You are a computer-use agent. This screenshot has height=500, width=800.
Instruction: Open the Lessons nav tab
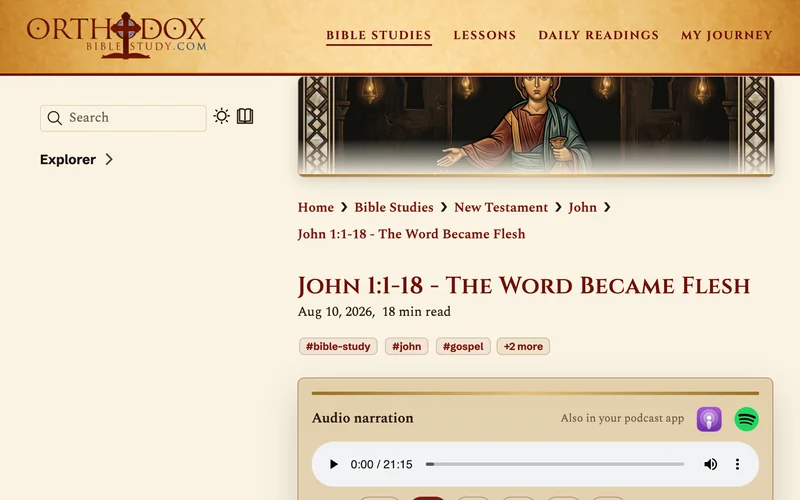485,35
